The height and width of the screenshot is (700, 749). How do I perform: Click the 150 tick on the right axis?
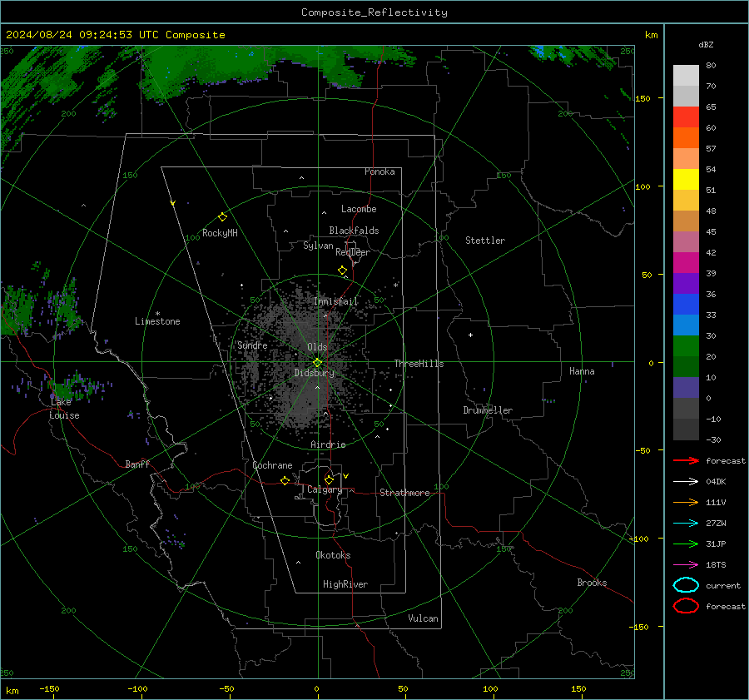(642, 98)
